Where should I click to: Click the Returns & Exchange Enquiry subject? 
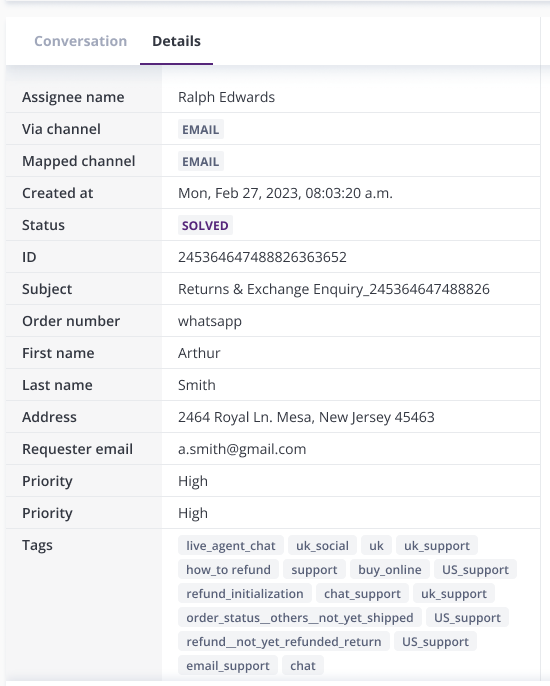point(334,289)
